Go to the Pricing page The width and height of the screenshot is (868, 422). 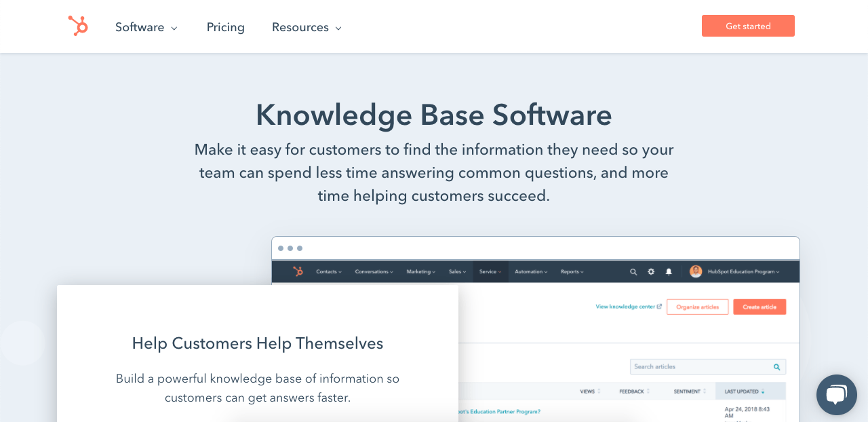[226, 27]
